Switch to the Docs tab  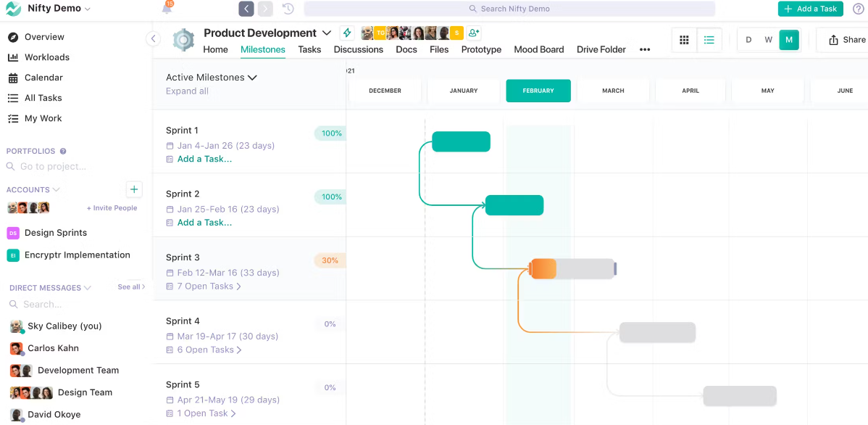pos(406,49)
